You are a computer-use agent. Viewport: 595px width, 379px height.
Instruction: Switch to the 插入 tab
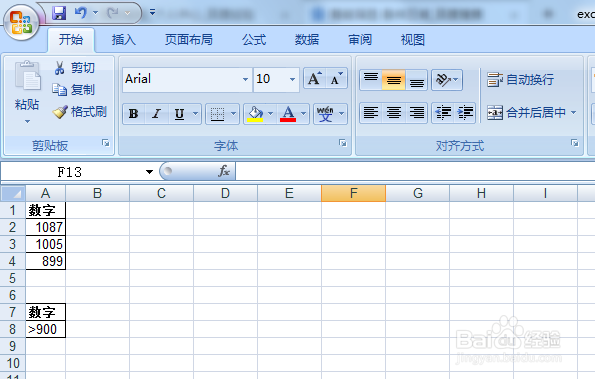coord(124,39)
